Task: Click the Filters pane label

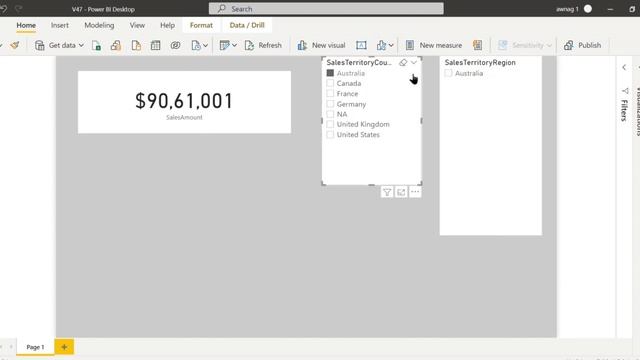Action: tap(624, 110)
